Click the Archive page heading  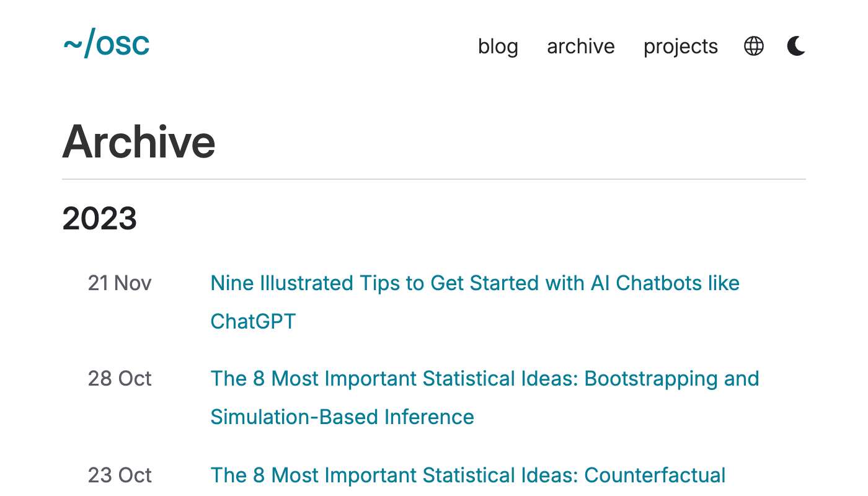(x=139, y=142)
